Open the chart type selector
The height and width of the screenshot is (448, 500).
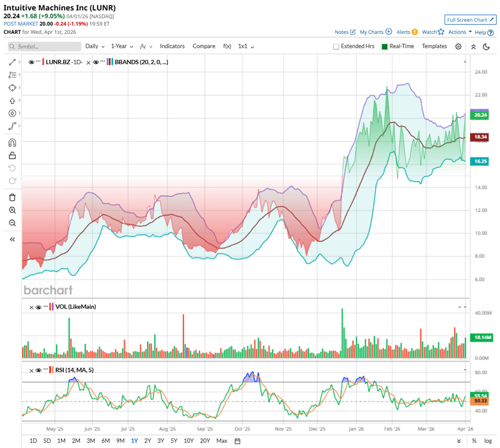(146, 47)
